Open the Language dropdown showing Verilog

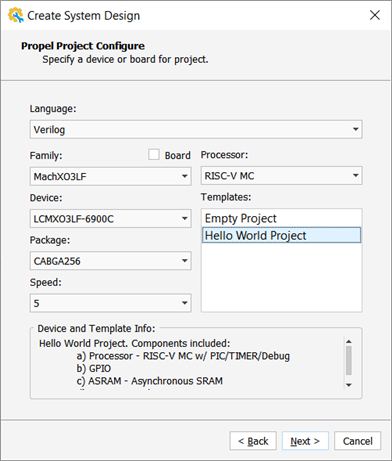pyautogui.click(x=196, y=129)
